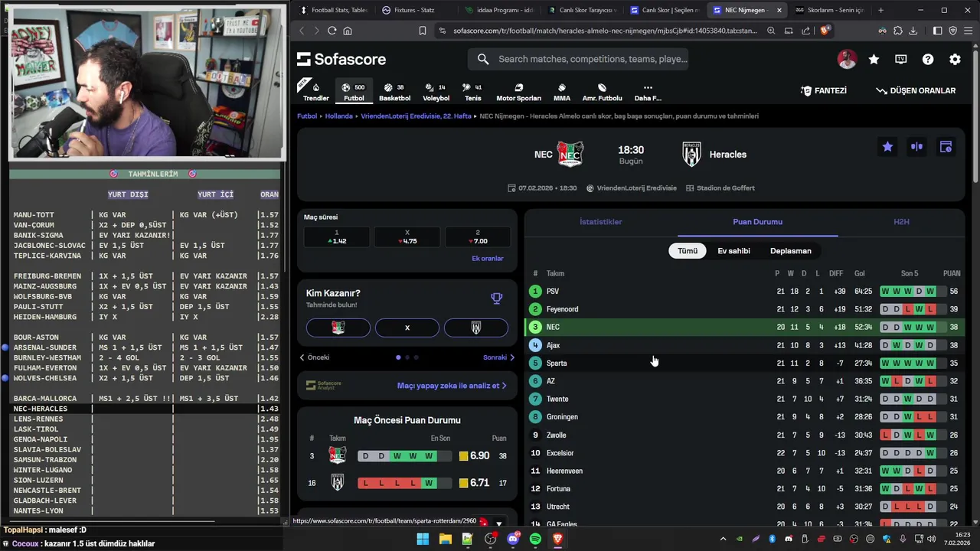Select Ev sahibi standings filter

[733, 251]
